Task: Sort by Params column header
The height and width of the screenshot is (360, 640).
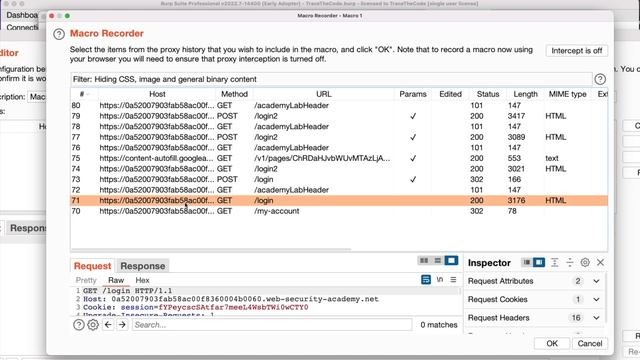Action: click(x=413, y=94)
